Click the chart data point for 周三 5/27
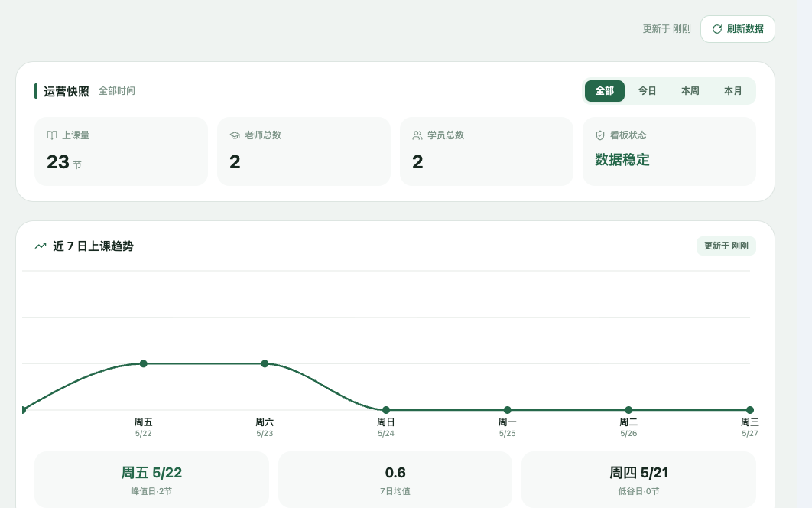The width and height of the screenshot is (812, 508). click(750, 410)
